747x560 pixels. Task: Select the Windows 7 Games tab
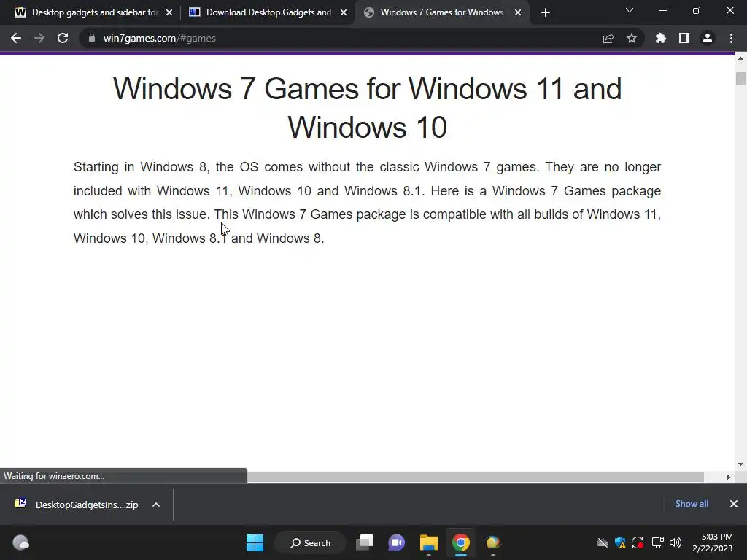tap(441, 12)
